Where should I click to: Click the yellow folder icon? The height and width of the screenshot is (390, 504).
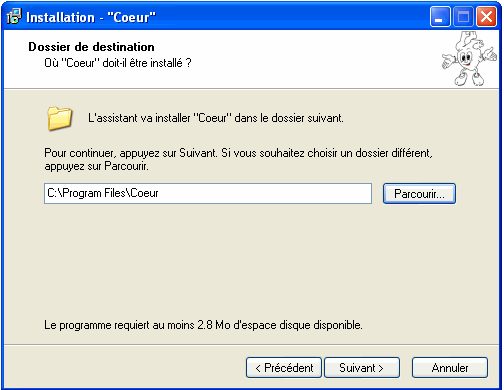(x=59, y=118)
